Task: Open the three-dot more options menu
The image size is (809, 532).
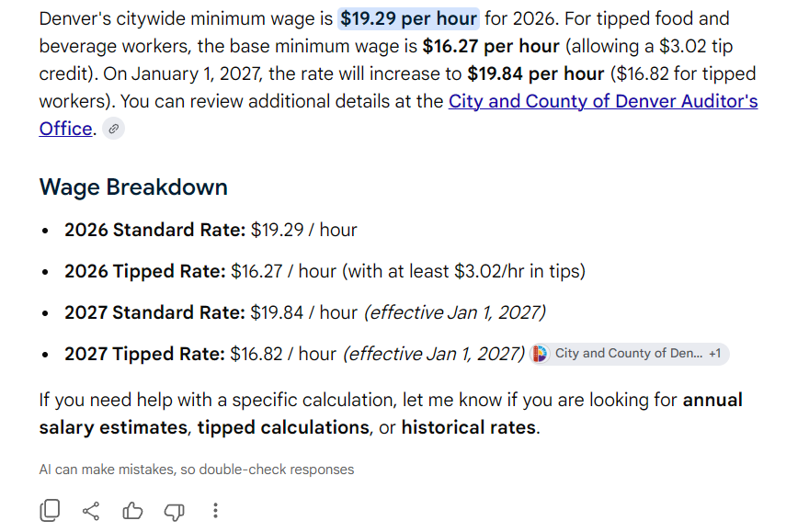Action: tap(216, 511)
